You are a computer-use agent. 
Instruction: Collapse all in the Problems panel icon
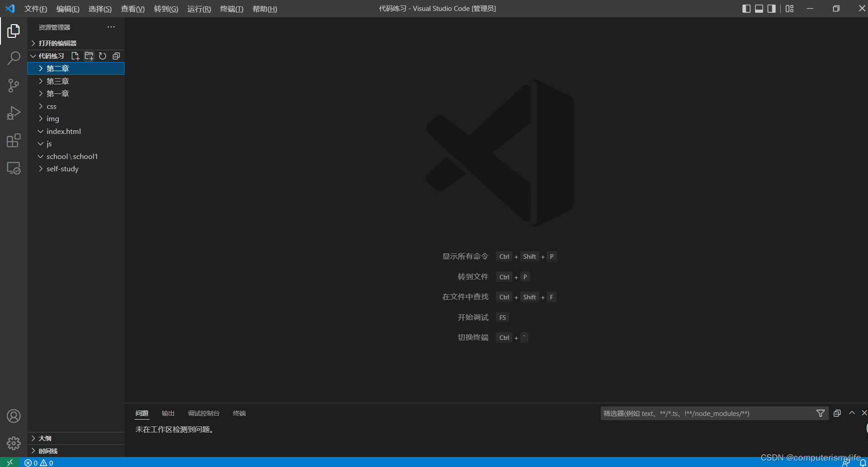[837, 413]
